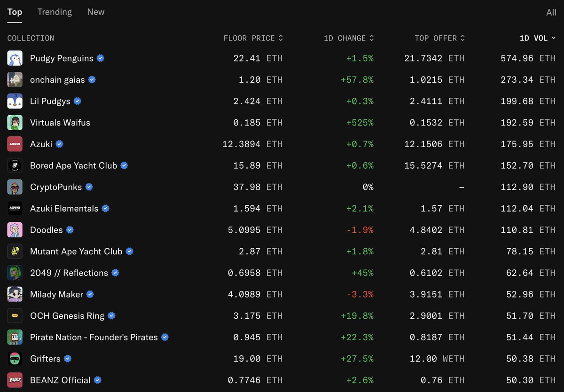Select the All filter

[x=551, y=13]
